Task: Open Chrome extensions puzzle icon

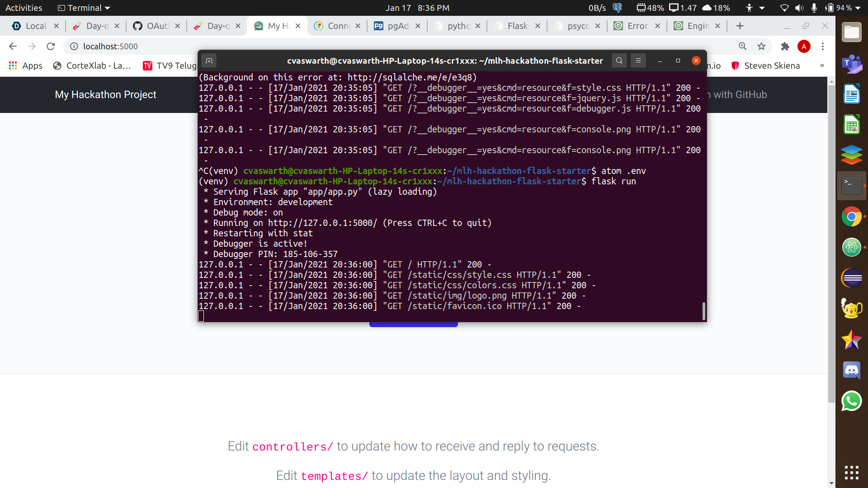Action: [x=785, y=46]
